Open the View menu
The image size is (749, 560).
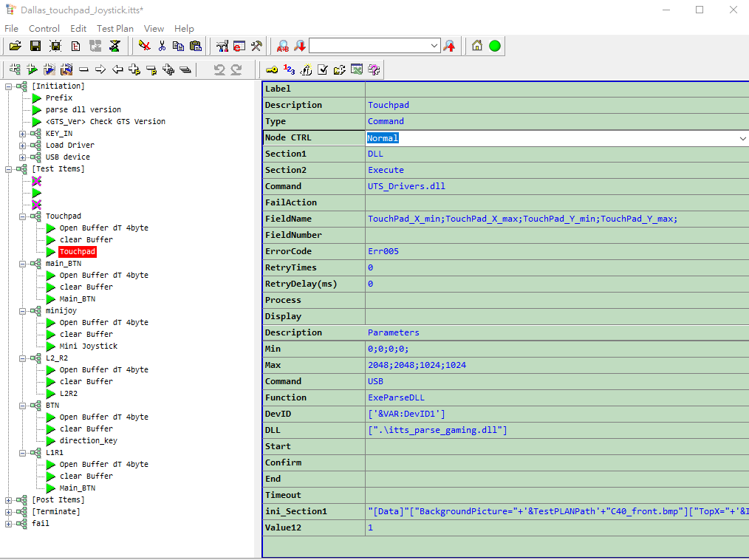154,29
